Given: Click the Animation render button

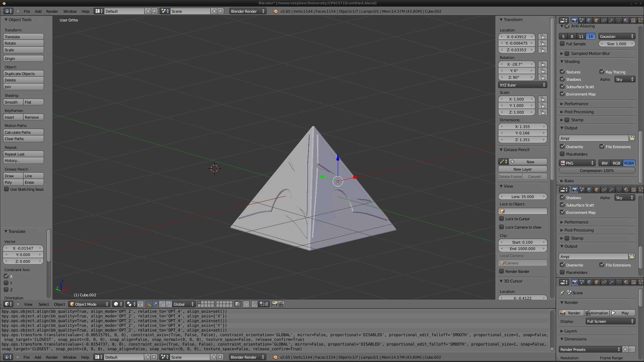Looking at the screenshot, I should click(x=597, y=313).
